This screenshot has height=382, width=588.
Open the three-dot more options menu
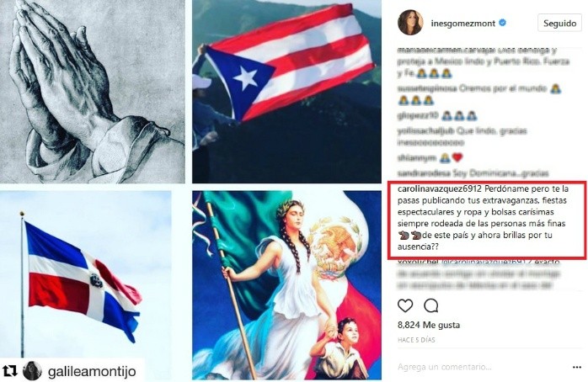pyautogui.click(x=577, y=368)
